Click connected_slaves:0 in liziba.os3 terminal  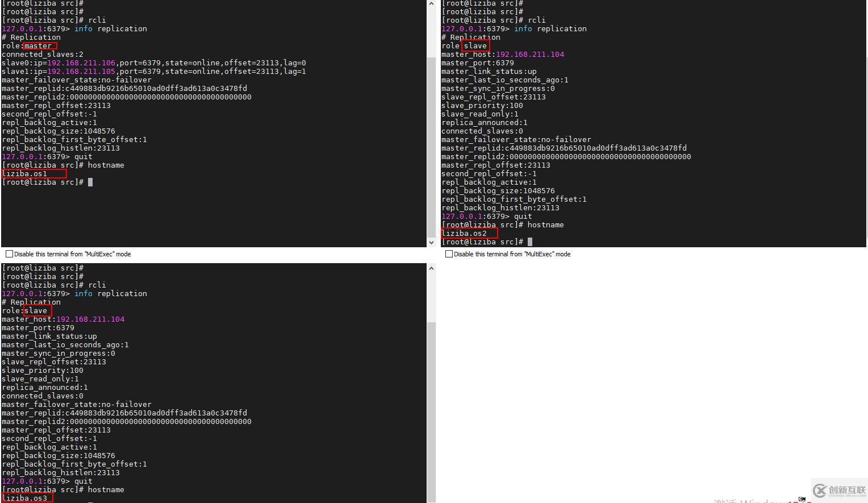(43, 396)
